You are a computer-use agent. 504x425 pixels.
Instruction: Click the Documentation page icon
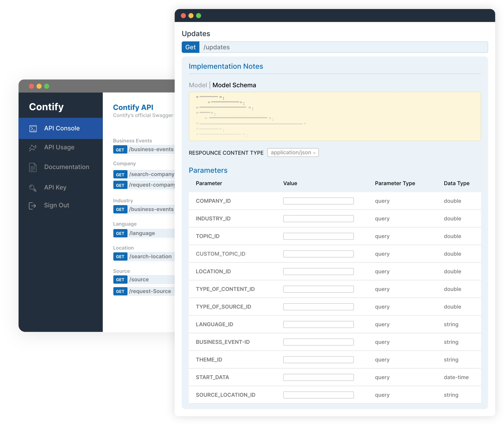coord(33,167)
